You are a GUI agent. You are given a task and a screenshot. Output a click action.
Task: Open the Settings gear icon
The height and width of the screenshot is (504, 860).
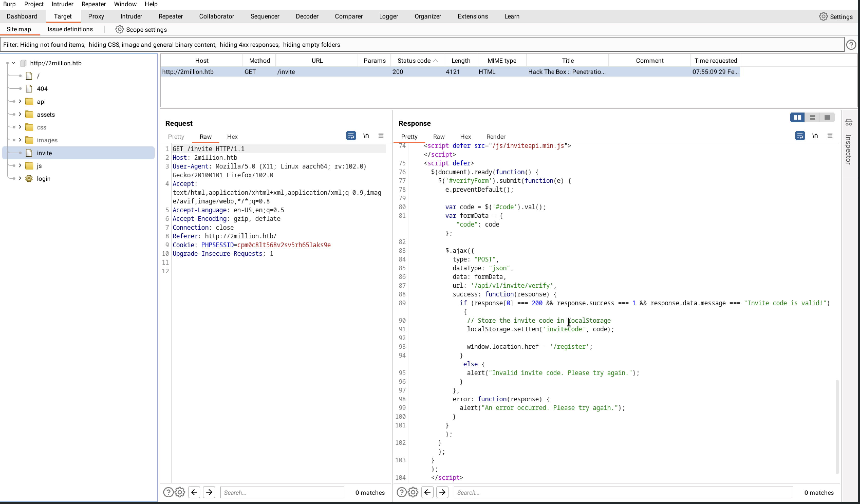(823, 16)
